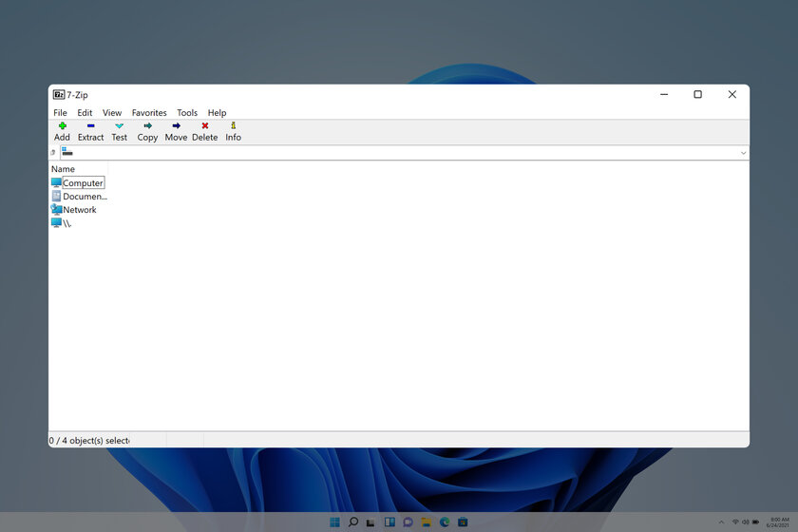The image size is (798, 532).
Task: Click the Extract toolbar icon
Action: click(90, 125)
